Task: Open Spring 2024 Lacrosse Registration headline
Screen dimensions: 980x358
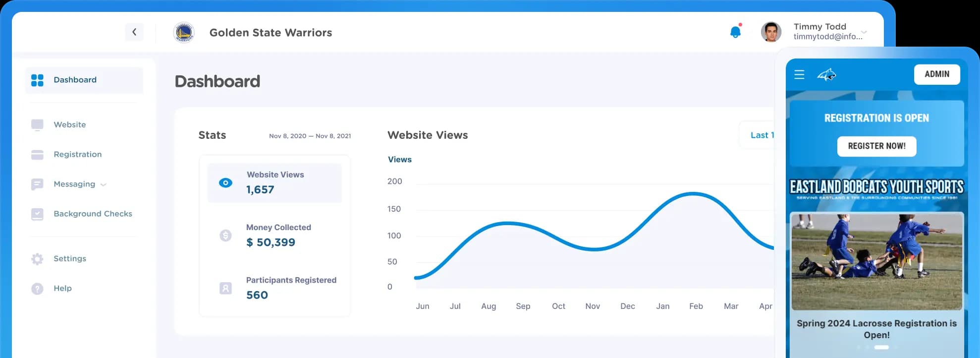Action: 876,329
